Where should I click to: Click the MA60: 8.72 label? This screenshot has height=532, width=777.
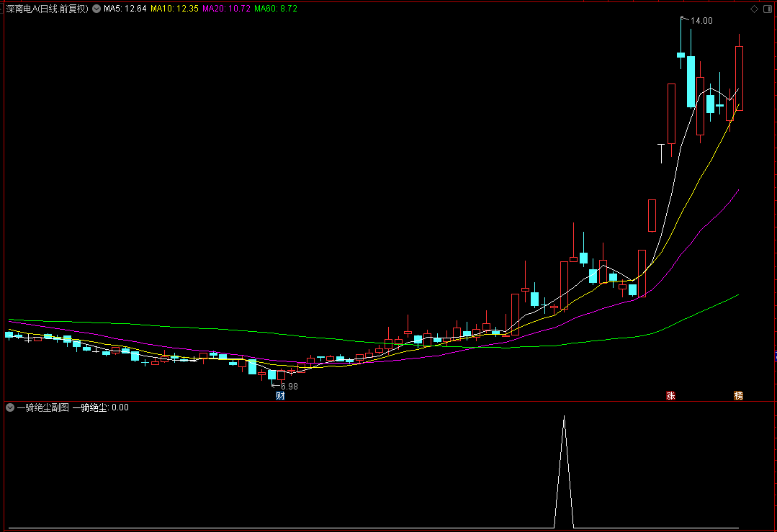(x=276, y=9)
